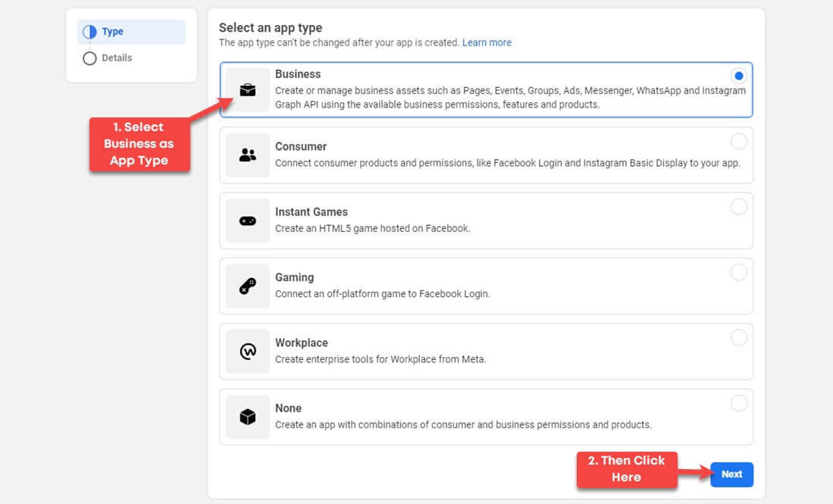The image size is (833, 504).
Task: Click 'Select an app type' heading
Action: click(x=271, y=27)
